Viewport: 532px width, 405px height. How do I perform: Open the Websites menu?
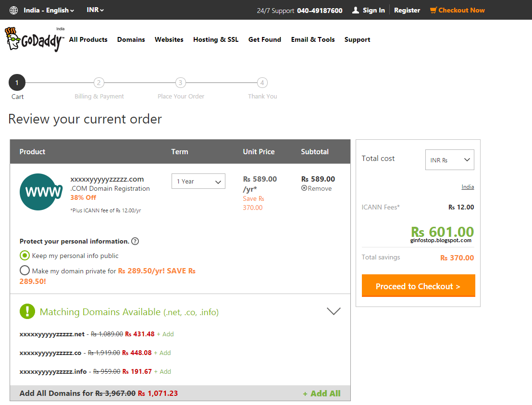point(169,39)
